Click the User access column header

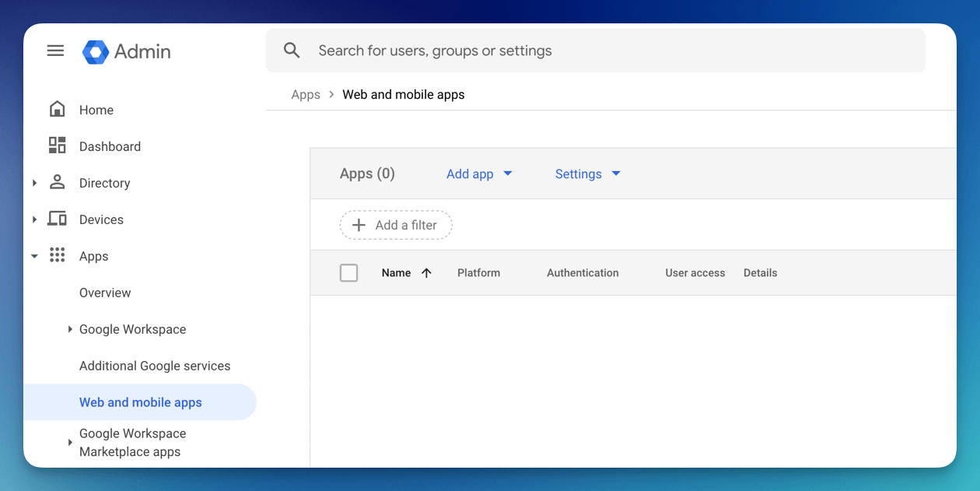pyautogui.click(x=695, y=273)
